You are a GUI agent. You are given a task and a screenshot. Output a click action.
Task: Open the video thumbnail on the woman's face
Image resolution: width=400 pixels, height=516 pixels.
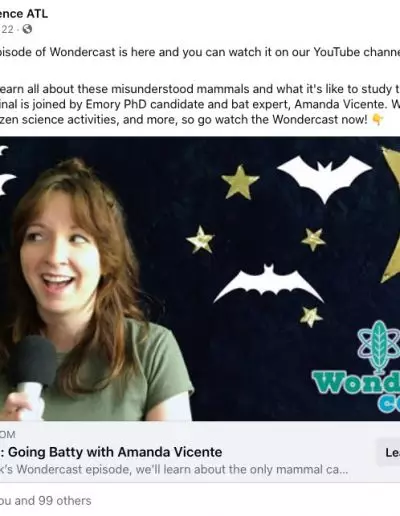[61, 257]
